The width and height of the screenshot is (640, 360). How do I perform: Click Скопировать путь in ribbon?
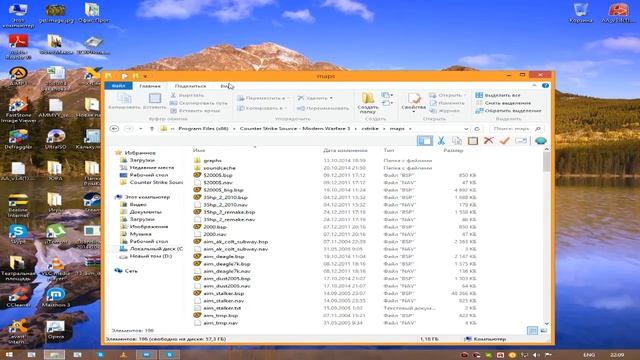[x=199, y=103]
